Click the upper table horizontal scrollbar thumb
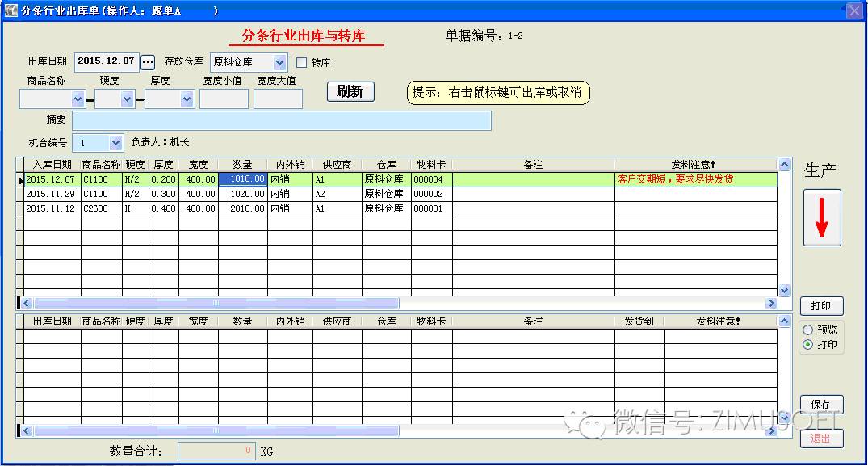This screenshot has width=868, height=466. click(x=216, y=304)
